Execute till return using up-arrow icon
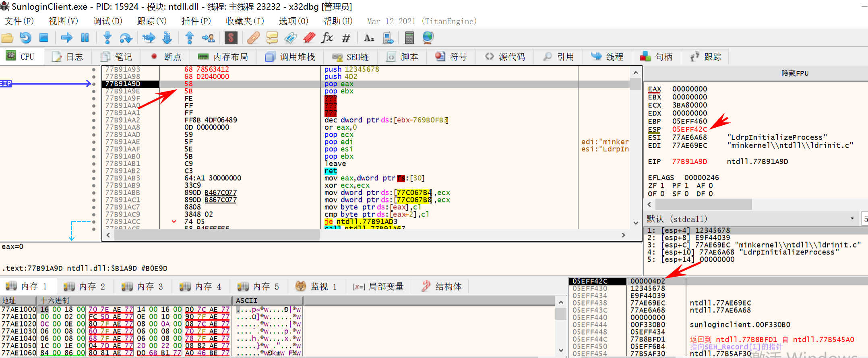 pos(190,38)
